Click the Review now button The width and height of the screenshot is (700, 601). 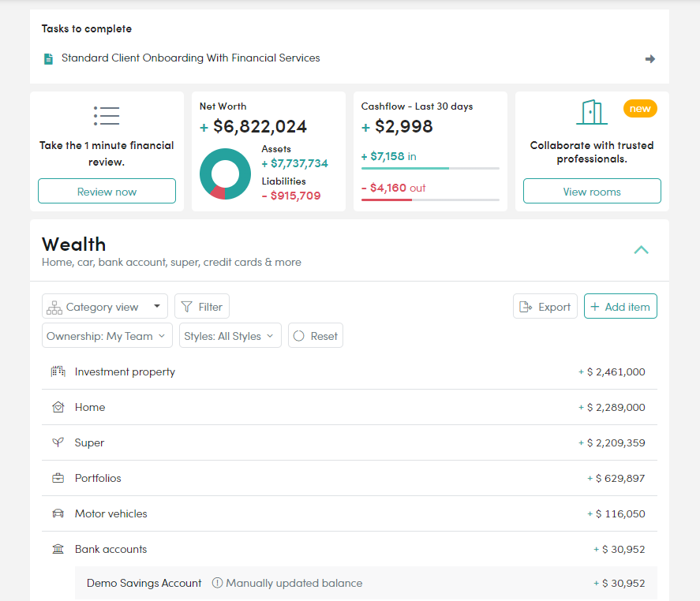pyautogui.click(x=107, y=191)
